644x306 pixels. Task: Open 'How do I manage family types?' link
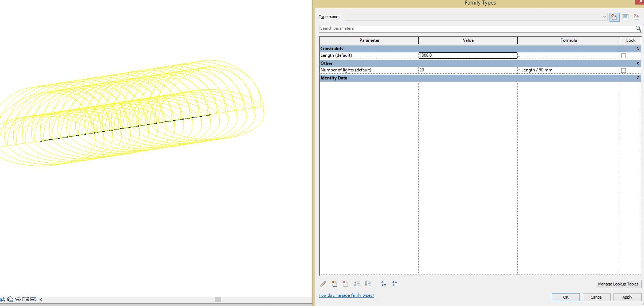tap(346, 295)
